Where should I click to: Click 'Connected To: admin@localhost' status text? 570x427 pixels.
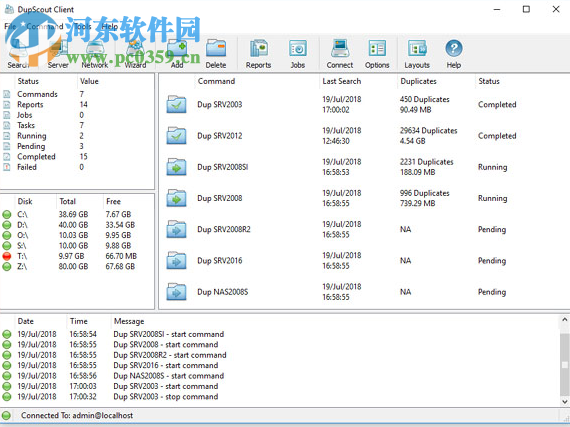tap(77, 415)
